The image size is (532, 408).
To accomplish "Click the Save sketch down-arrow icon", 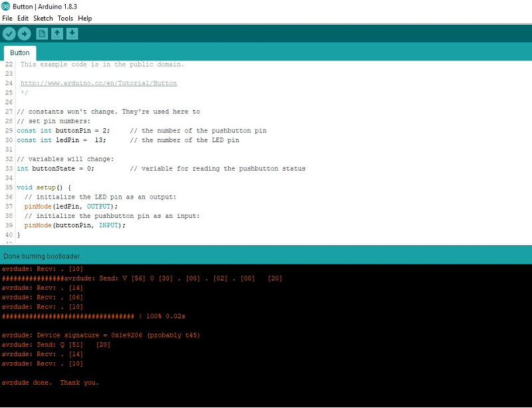I will click(72, 34).
